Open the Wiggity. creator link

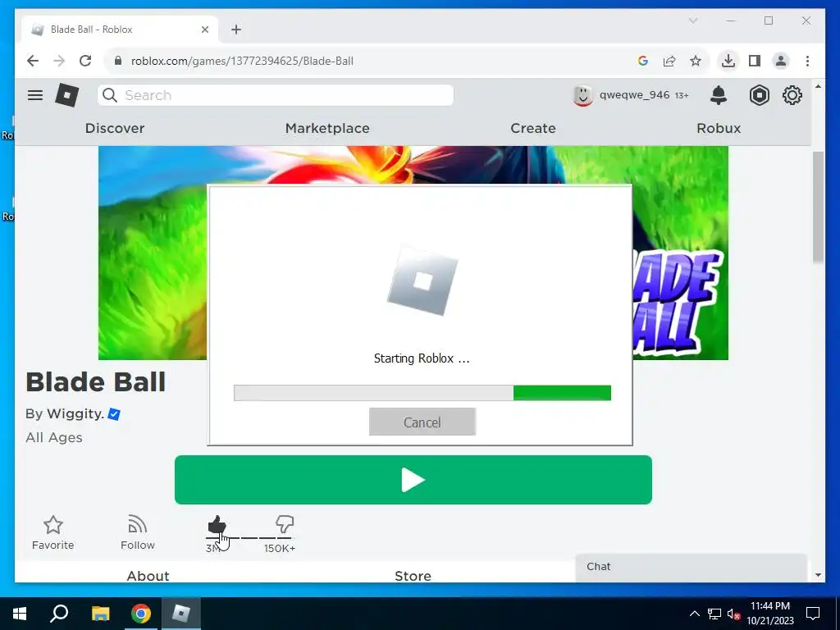(x=75, y=413)
